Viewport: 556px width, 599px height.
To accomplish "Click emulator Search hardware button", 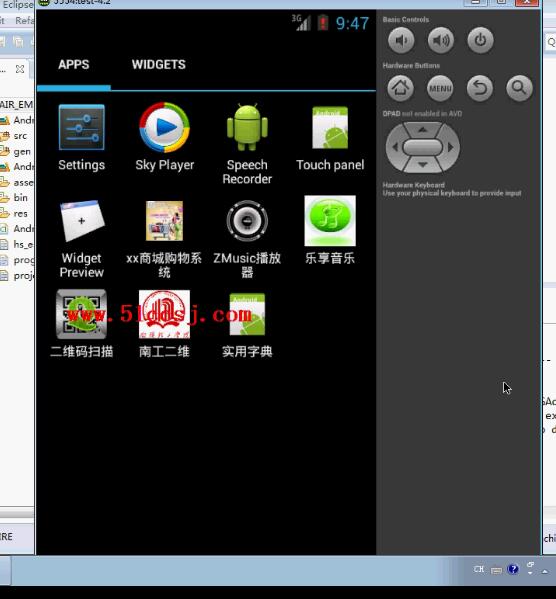I will coord(519,88).
